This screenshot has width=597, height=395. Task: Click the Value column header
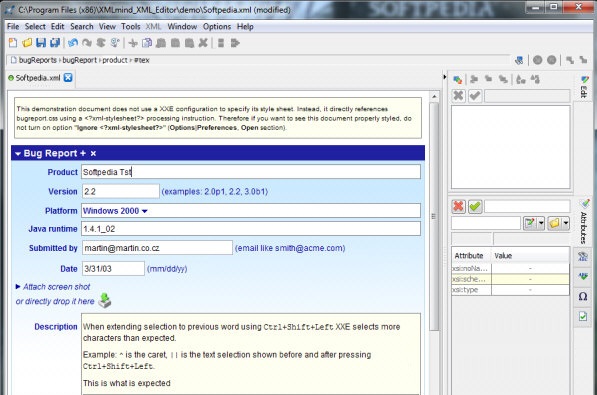[530, 256]
